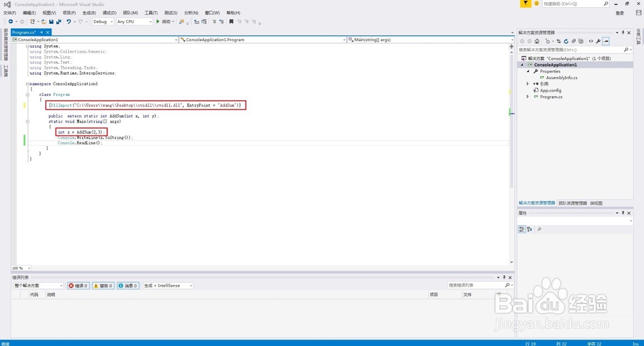Click the Navigate Backward arrow icon

click(x=11, y=21)
